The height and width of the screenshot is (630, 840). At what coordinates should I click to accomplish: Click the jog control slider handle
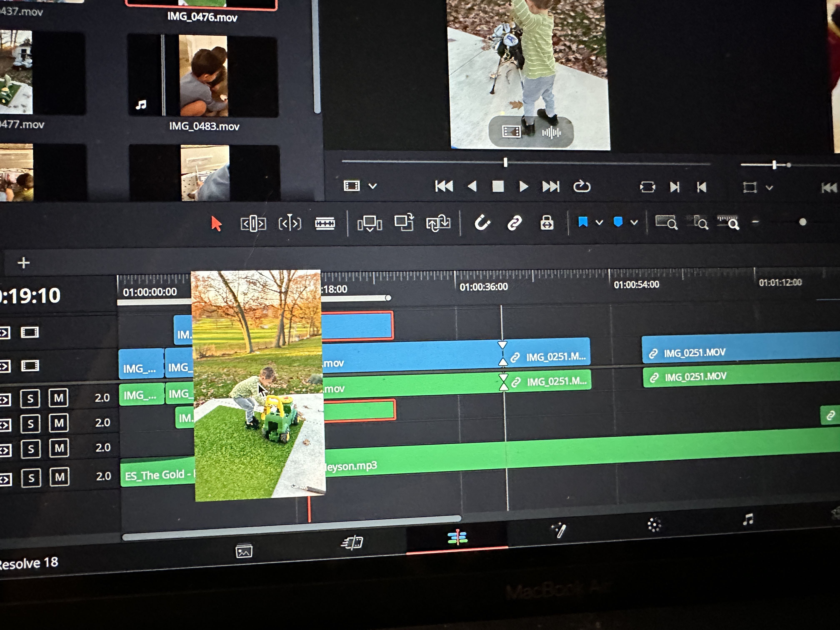tap(774, 165)
